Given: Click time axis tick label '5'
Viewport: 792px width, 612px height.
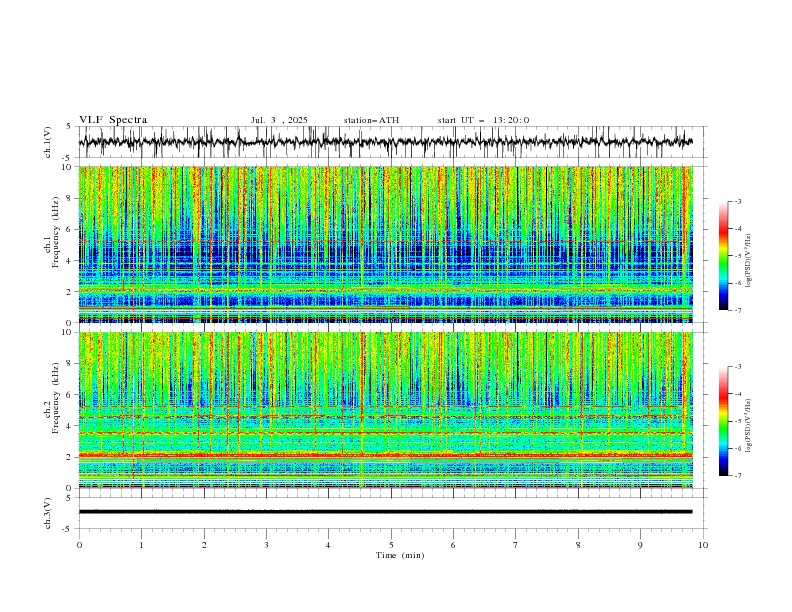Looking at the screenshot, I should [391, 545].
